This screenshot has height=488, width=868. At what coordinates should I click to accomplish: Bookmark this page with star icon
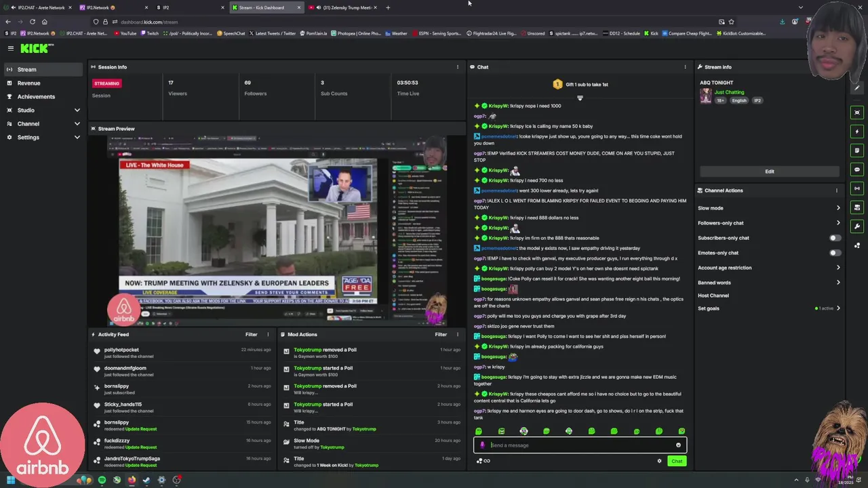pos(731,22)
